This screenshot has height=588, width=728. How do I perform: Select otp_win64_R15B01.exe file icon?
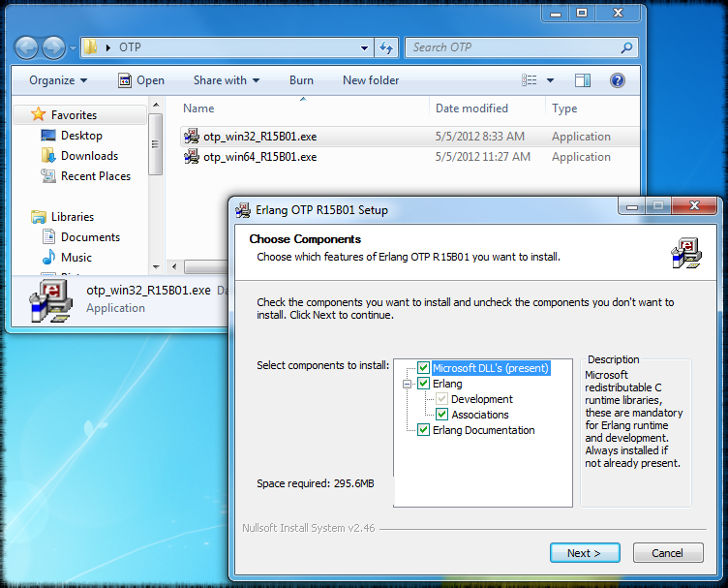(x=192, y=157)
